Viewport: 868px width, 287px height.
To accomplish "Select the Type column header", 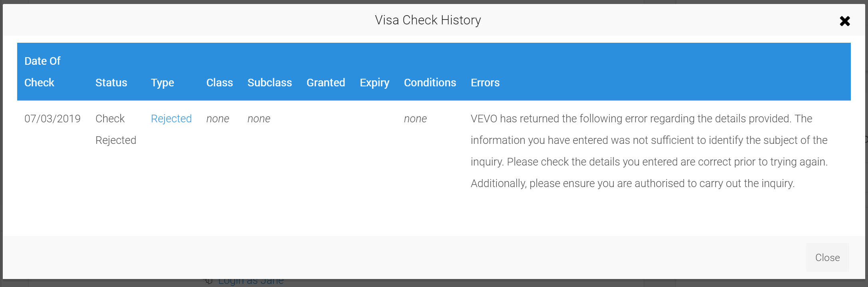I will coord(163,83).
